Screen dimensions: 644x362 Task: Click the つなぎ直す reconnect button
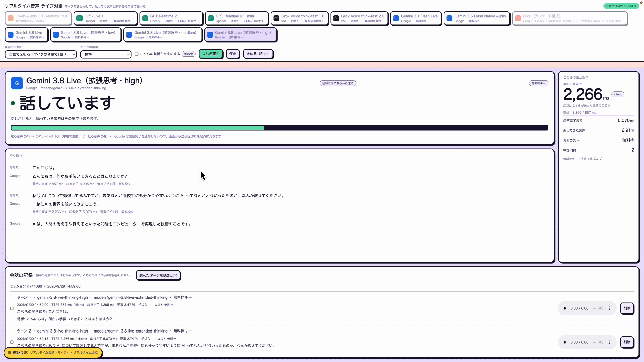(211, 54)
